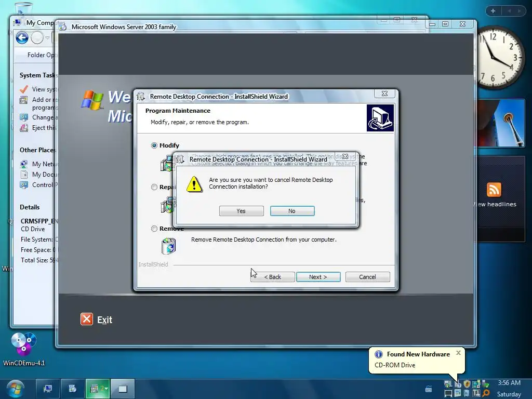
Task: Click Cancel in the InstallShield wizard
Action: 367,277
